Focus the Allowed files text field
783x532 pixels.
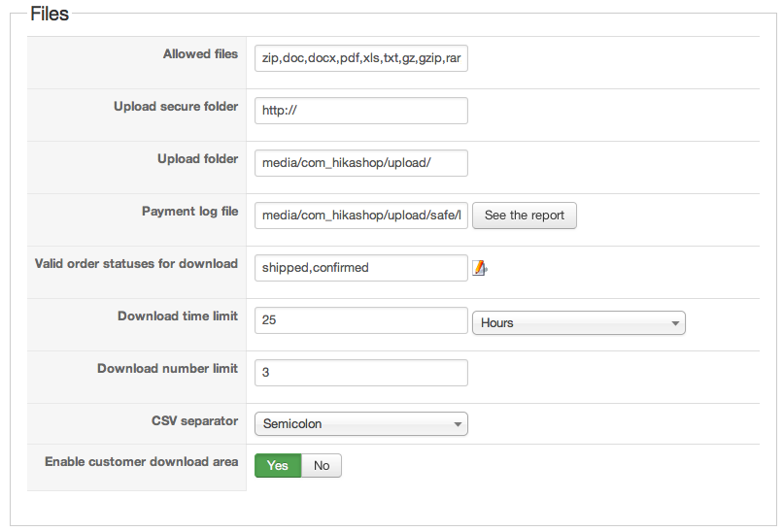pyautogui.click(x=360, y=58)
